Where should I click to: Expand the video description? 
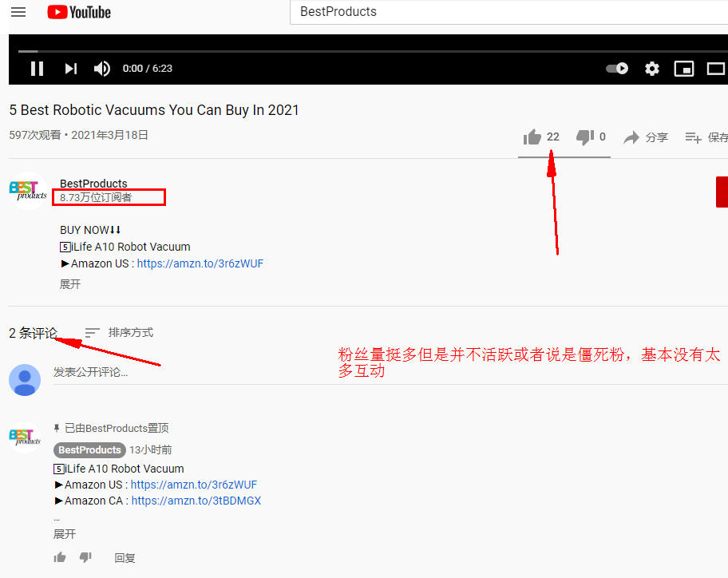(x=70, y=284)
